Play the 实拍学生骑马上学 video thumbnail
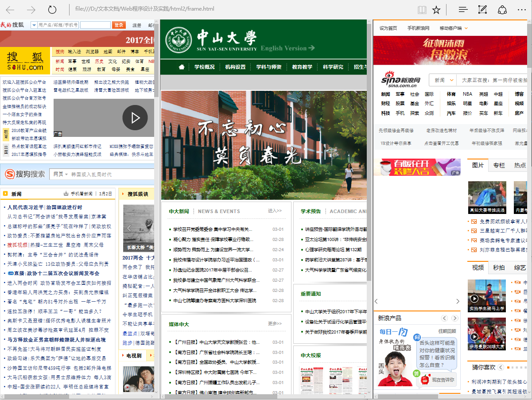The height and width of the screenshot is (400, 532). coord(486,296)
